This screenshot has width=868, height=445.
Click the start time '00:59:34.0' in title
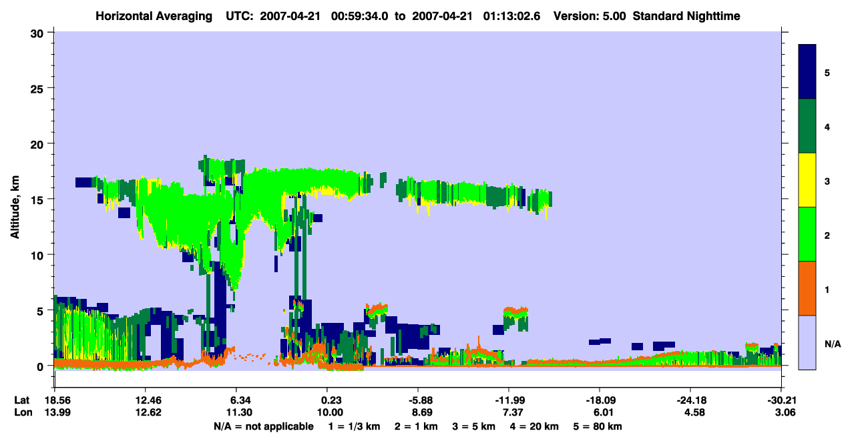pos(361,16)
